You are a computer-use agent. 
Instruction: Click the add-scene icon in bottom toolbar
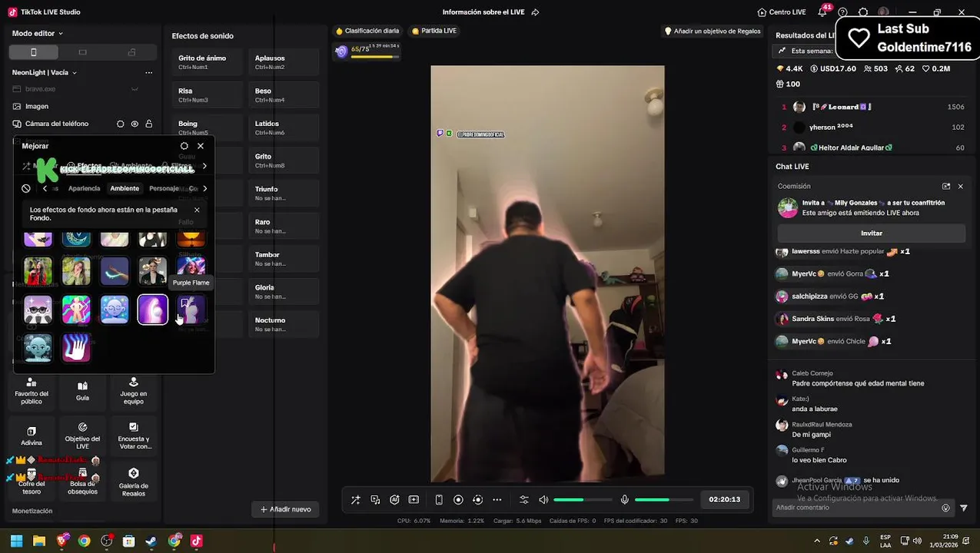tap(414, 499)
